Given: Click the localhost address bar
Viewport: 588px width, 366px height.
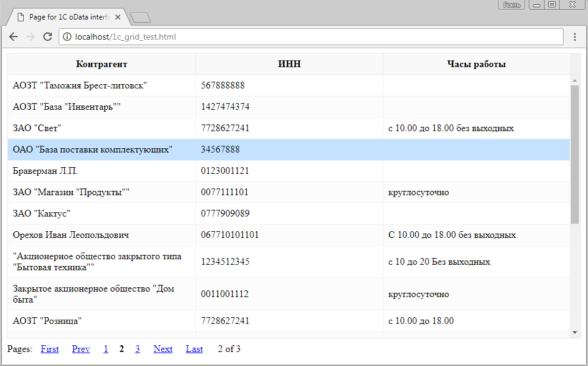Looking at the screenshot, I should tap(305, 37).
